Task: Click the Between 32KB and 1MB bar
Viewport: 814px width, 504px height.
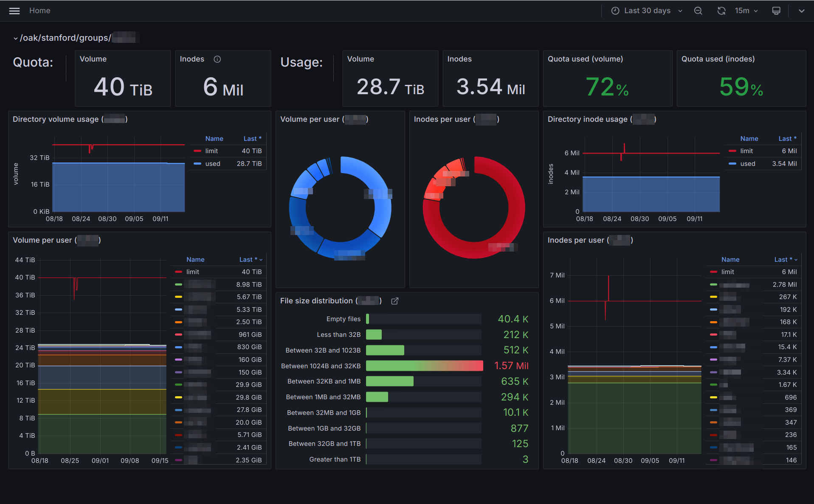Action: click(389, 381)
